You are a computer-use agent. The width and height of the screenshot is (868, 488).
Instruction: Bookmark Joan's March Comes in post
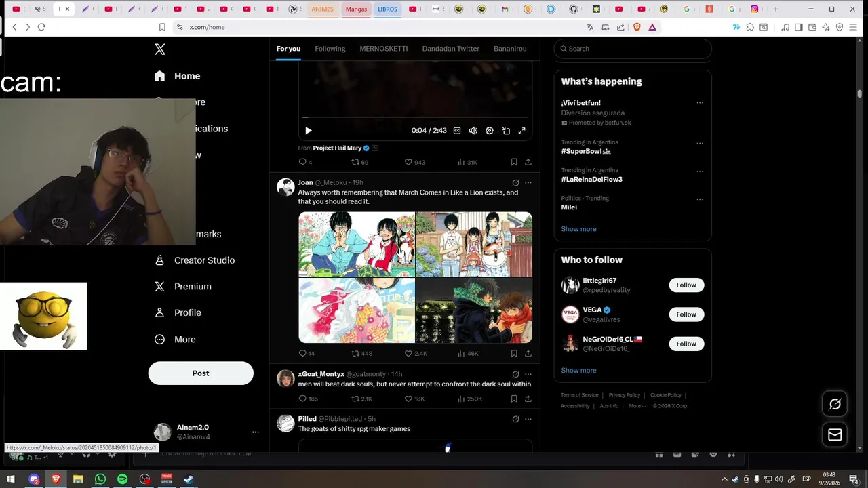click(x=514, y=354)
